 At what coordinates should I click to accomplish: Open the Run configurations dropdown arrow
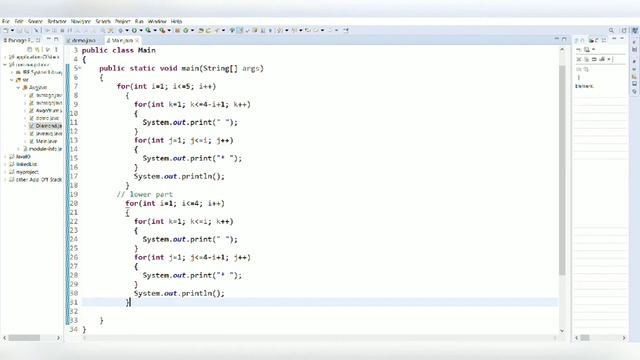pos(141,30)
